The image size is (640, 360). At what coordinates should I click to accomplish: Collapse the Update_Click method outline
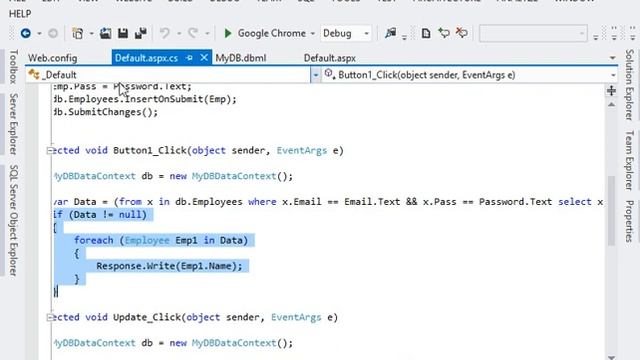point(50,318)
